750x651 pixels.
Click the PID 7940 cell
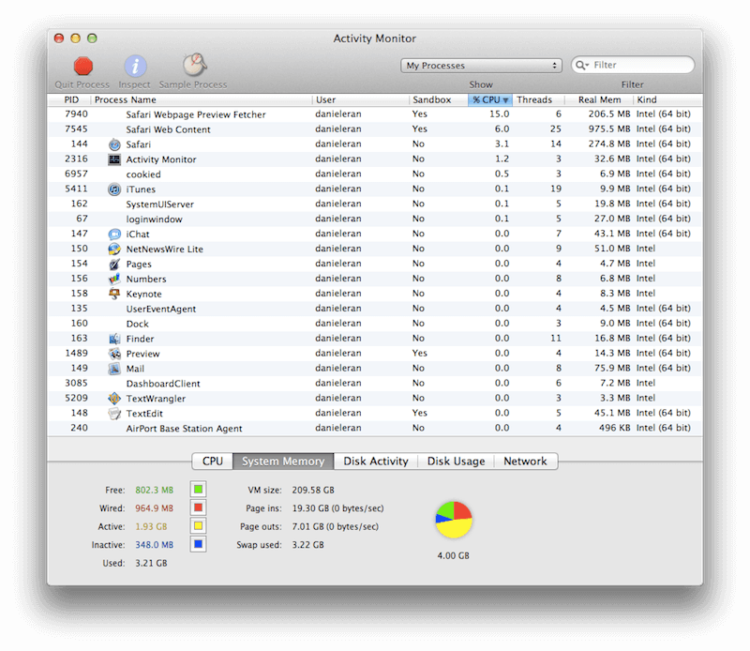[76, 114]
